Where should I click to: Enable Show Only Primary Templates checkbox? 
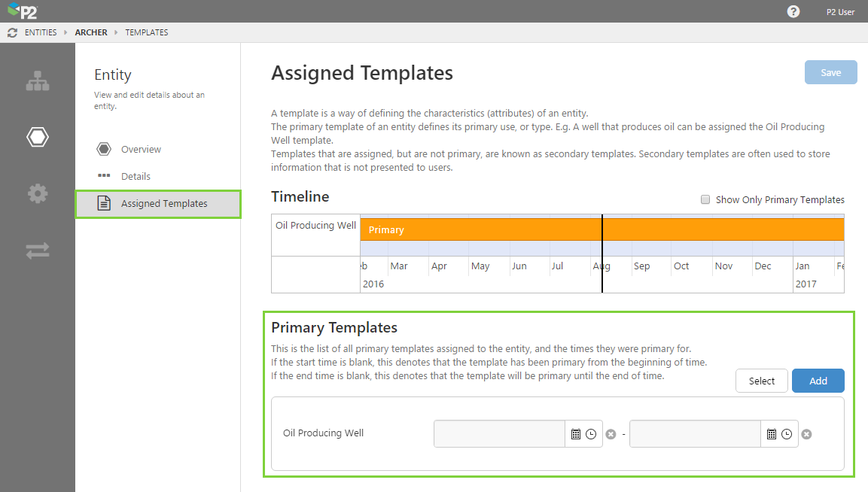[x=705, y=199]
